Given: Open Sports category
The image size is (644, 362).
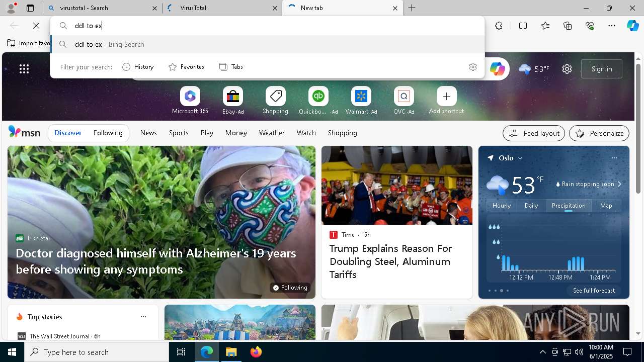Looking at the screenshot, I should (179, 133).
